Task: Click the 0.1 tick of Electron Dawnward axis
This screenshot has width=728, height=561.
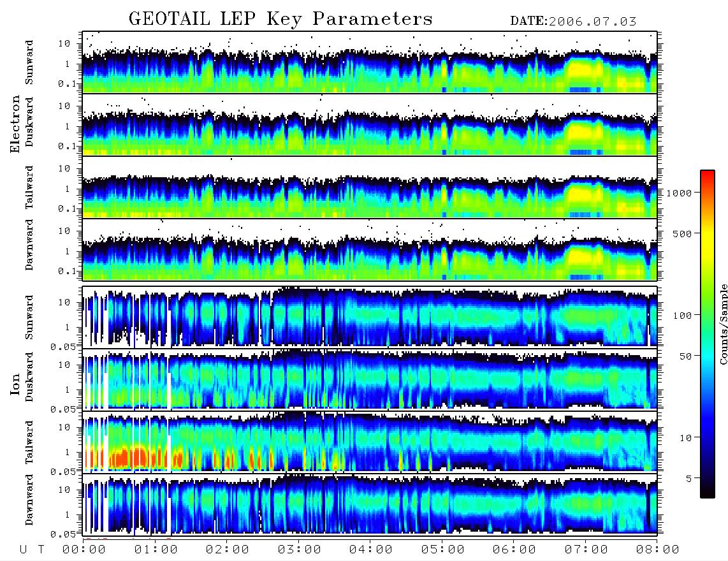Action: point(68,271)
